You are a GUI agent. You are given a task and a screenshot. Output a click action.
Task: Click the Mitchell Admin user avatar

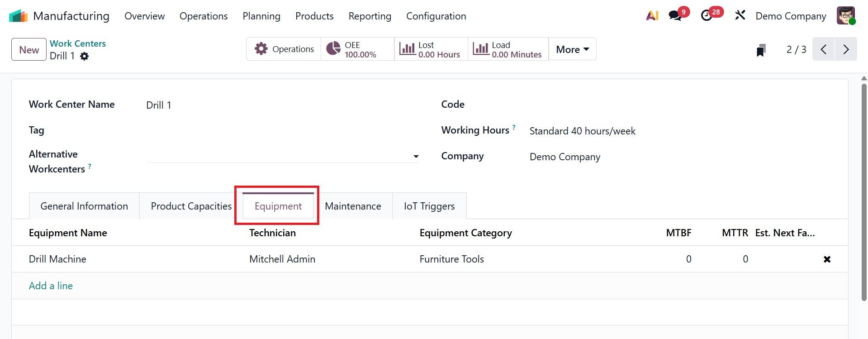coord(845,16)
